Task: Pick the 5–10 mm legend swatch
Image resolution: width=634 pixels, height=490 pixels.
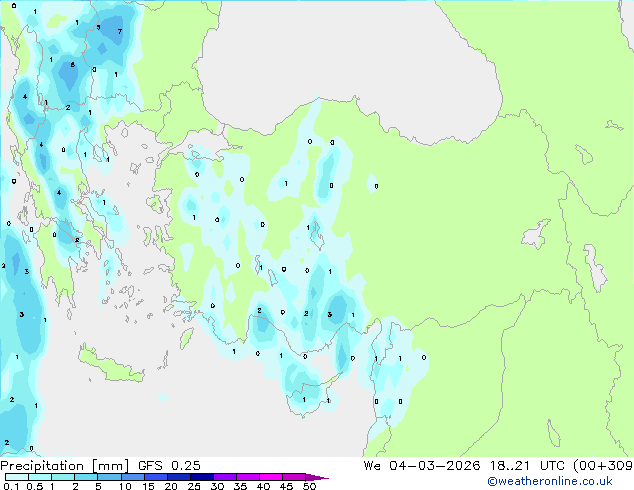Action: pos(109,477)
